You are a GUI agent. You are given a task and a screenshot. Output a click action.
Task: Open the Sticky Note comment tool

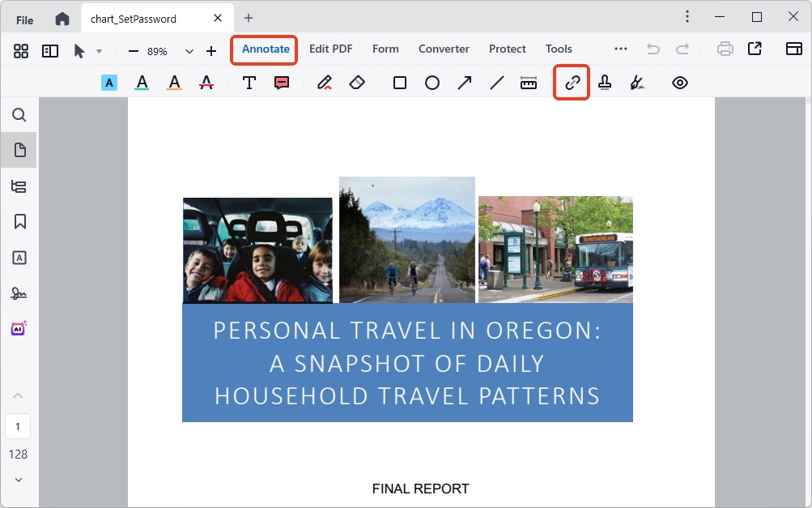281,82
